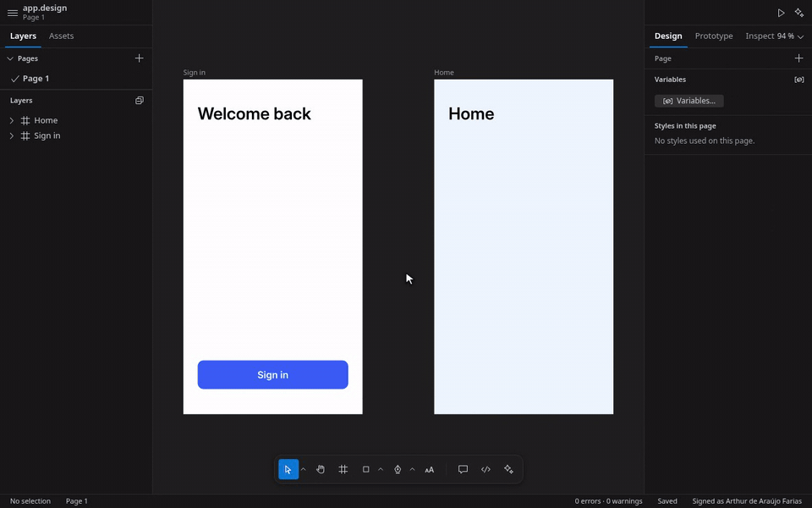The width and height of the screenshot is (812, 508).
Task: Click the Saved status indicator
Action: point(667,501)
